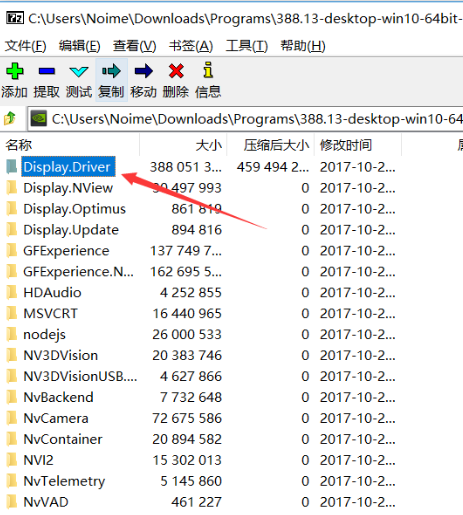Select the NvTelemetry folder icon
Screen dimensions: 463x515
click(12, 481)
